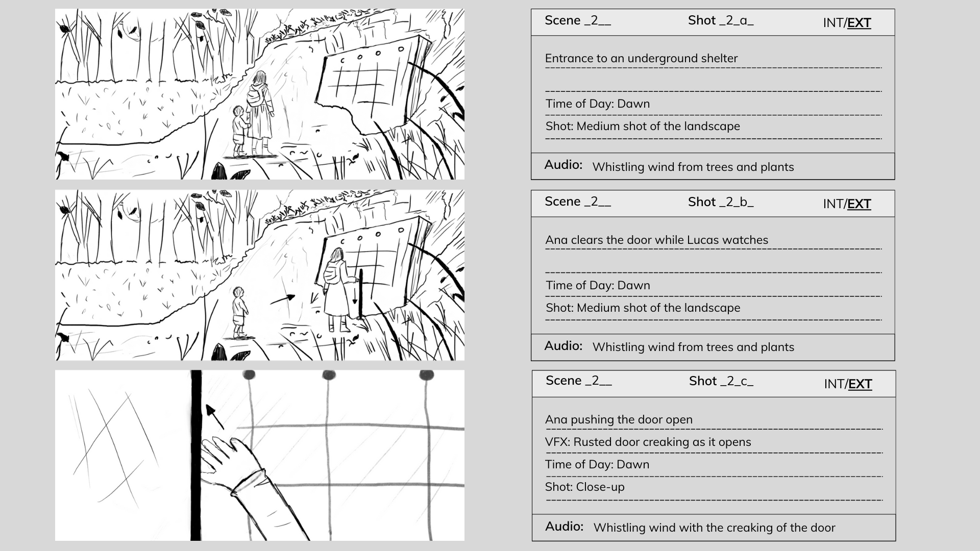Click INT/EXT label in shot 2a card
Image resolution: width=980 pixels, height=551 pixels.
coord(847,23)
